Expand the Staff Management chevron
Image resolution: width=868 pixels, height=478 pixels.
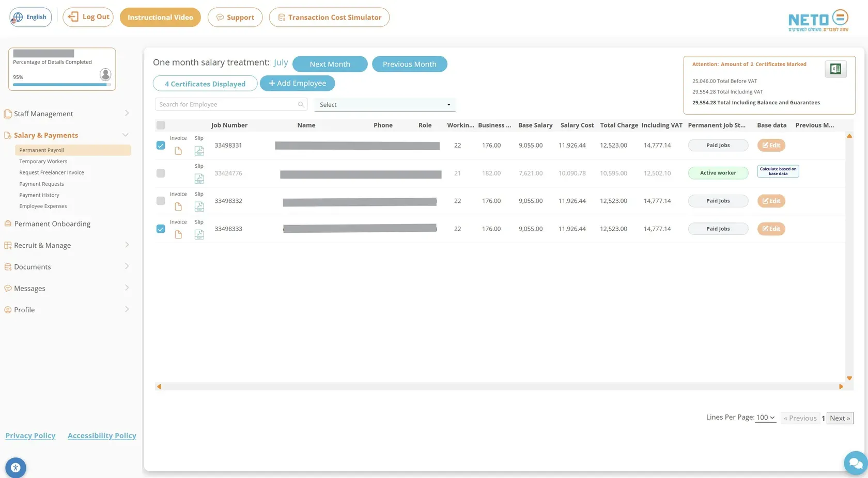pyautogui.click(x=127, y=113)
